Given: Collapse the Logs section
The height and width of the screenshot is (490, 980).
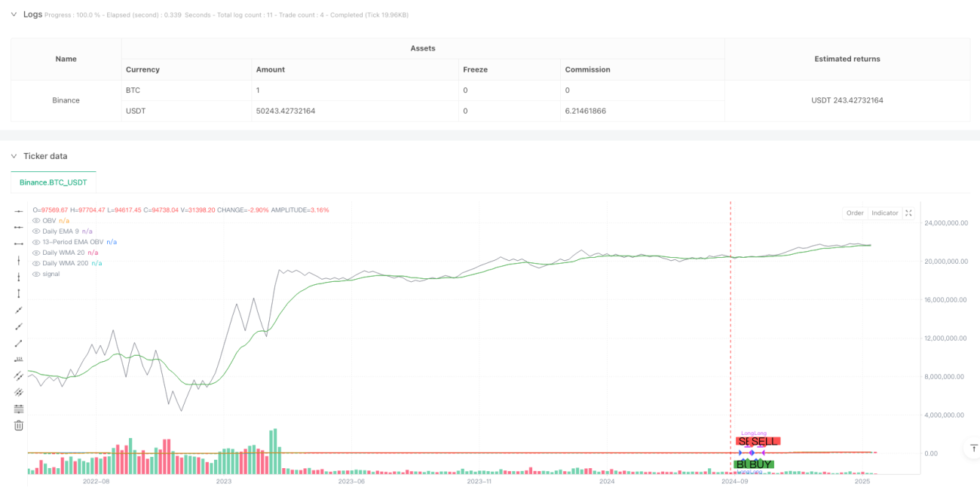Looking at the screenshot, I should (x=14, y=14).
